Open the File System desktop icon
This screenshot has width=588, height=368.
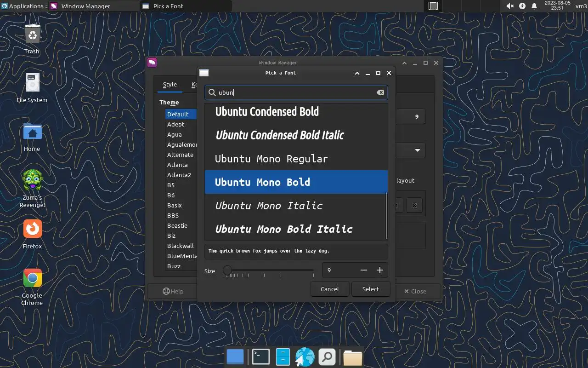point(32,88)
